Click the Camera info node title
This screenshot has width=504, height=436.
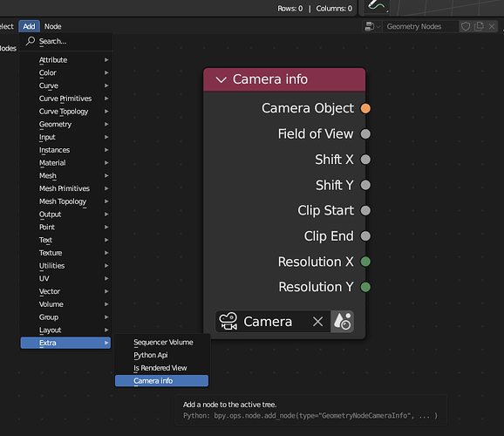[x=270, y=79]
